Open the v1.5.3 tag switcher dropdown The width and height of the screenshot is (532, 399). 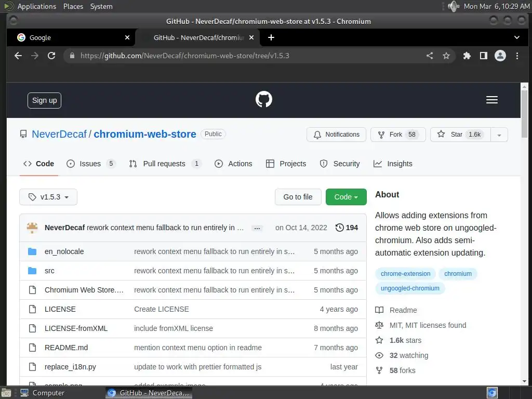coord(48,197)
